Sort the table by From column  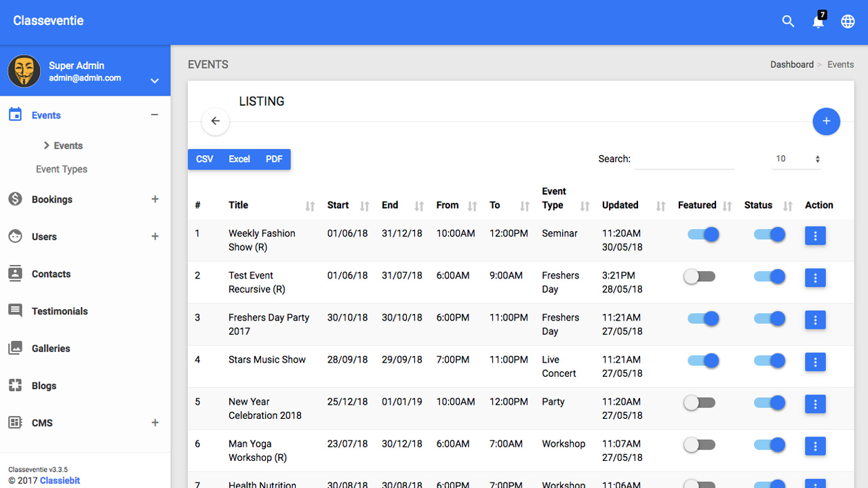457,205
